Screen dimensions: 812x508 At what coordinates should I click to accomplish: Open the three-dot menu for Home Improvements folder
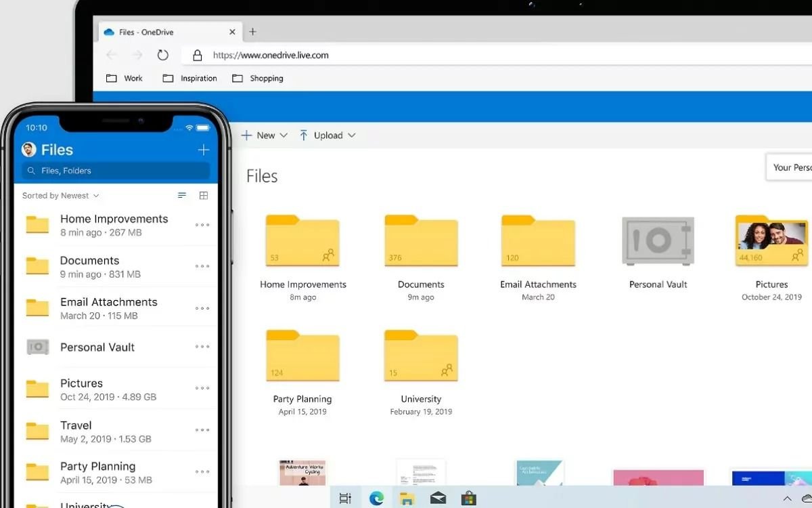201,225
